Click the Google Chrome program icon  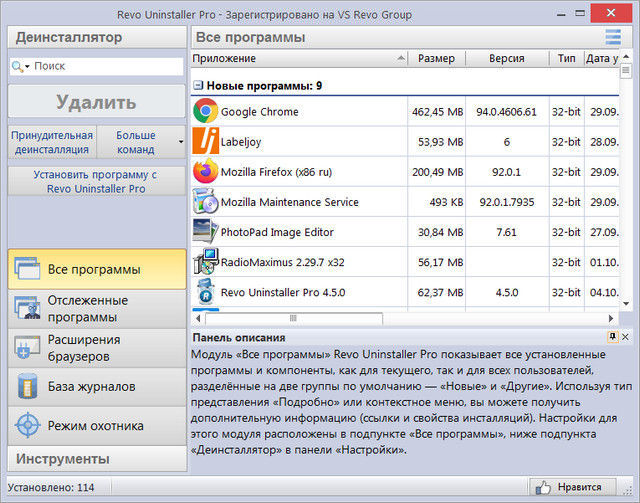point(206,111)
